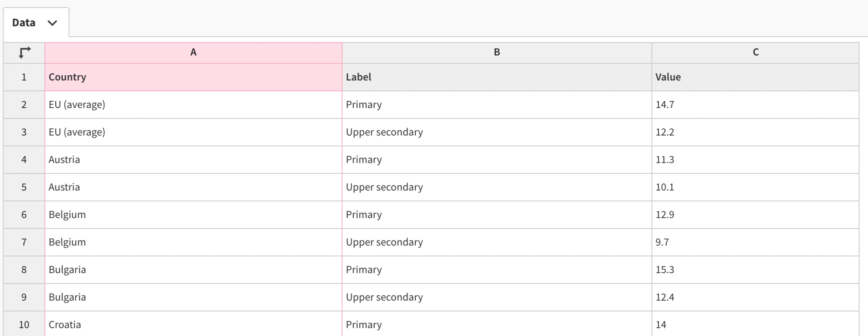Select column C header
Viewport: 868px width, 336px height.
tap(755, 53)
